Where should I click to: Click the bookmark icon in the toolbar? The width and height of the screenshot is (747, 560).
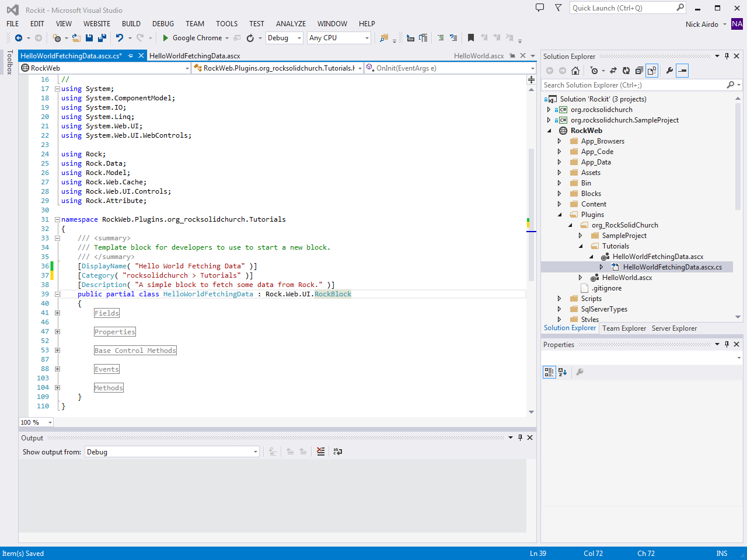point(470,38)
